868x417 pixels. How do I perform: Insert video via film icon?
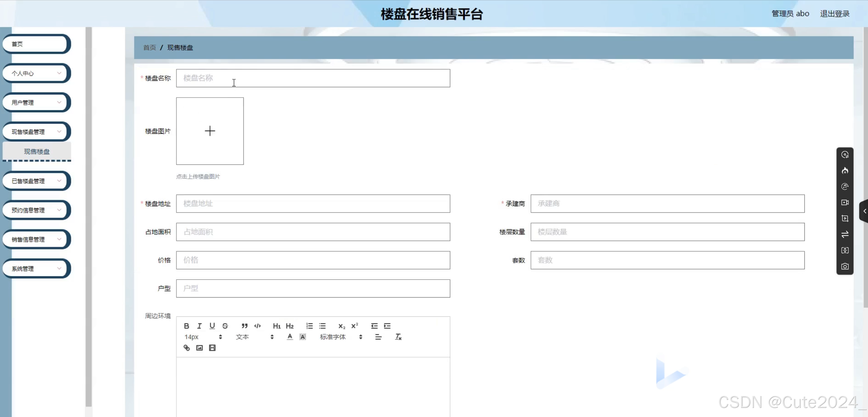click(212, 348)
